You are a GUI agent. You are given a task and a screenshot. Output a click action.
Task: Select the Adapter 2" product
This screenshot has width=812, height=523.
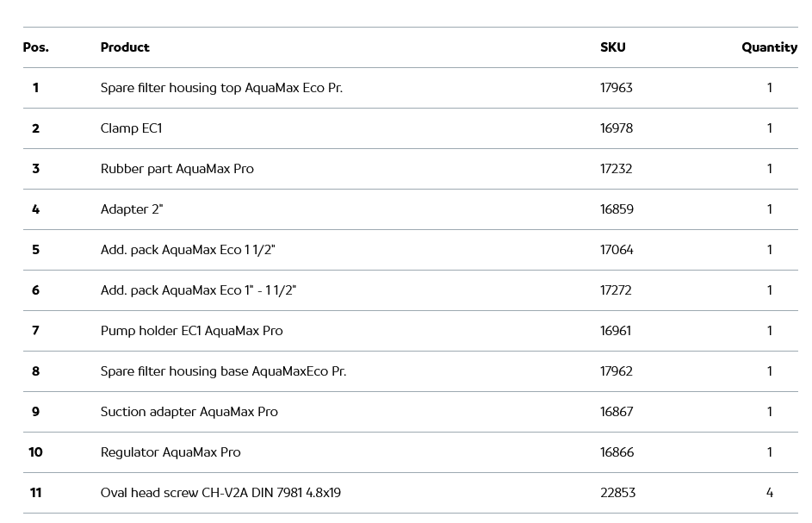coord(131,209)
